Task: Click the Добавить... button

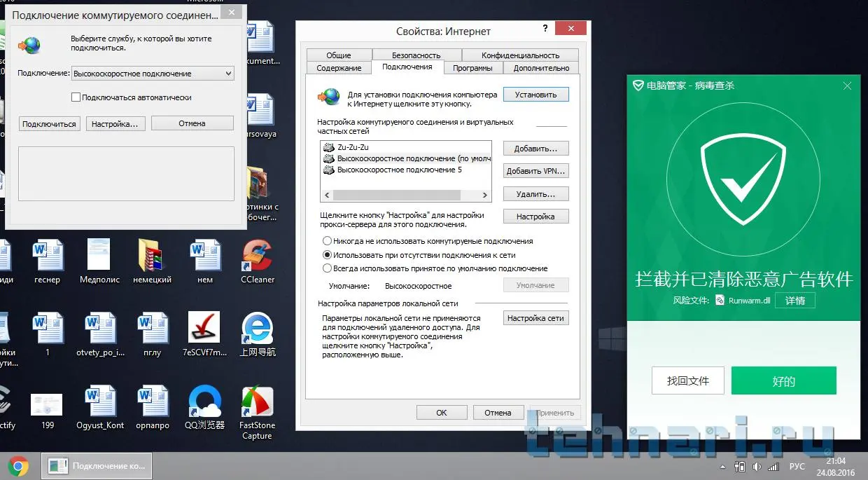Action: tap(535, 149)
